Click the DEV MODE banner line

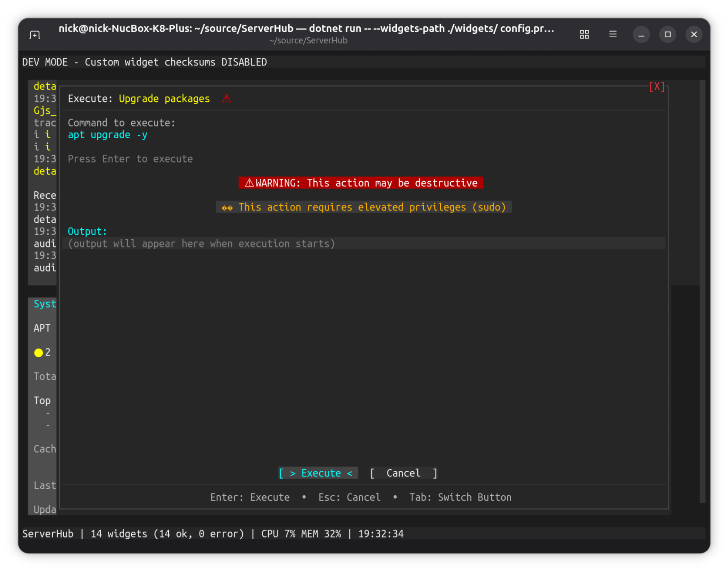pyautogui.click(x=144, y=62)
